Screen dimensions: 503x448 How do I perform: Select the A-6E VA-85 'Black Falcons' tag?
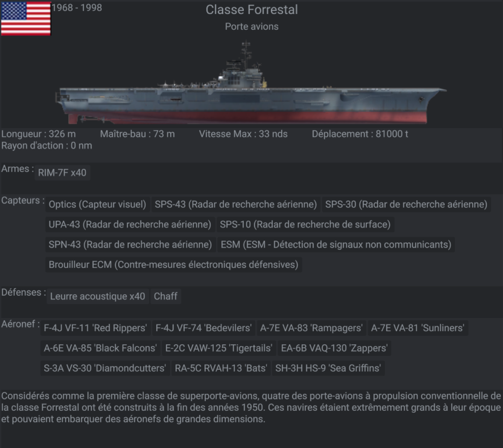100,348
